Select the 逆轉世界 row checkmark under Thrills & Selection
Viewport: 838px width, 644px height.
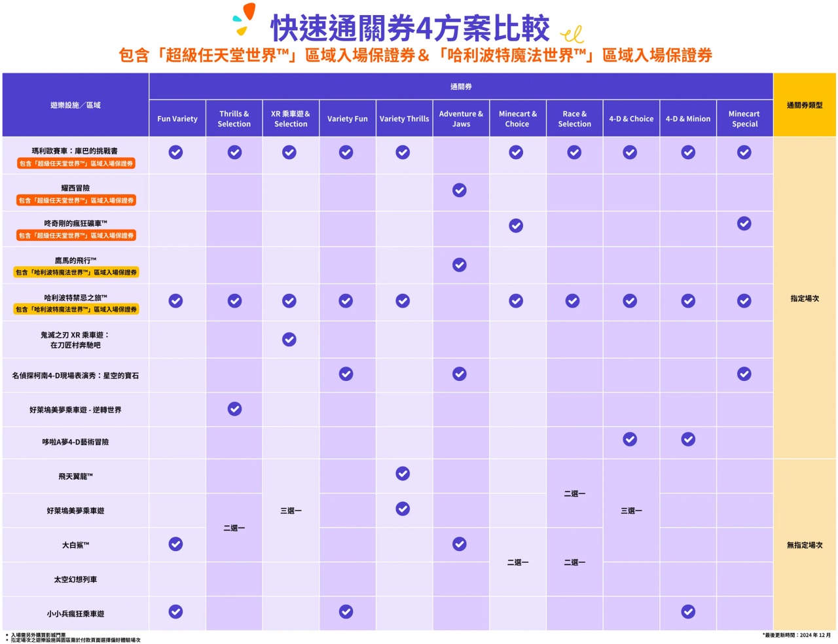[x=234, y=409]
